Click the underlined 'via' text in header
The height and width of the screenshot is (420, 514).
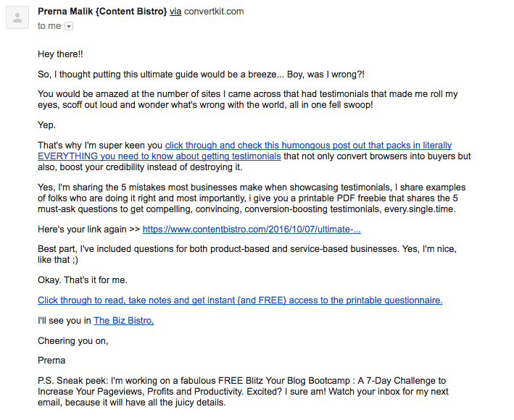[175, 12]
